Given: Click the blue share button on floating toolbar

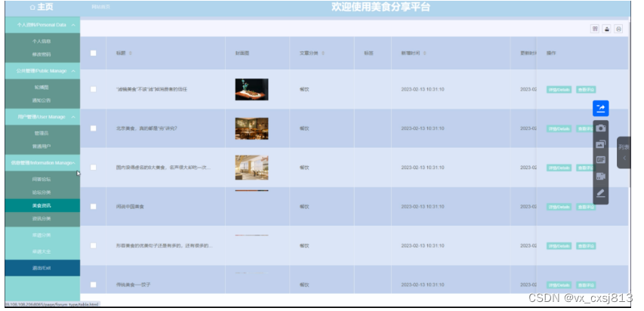Looking at the screenshot, I should point(600,109).
